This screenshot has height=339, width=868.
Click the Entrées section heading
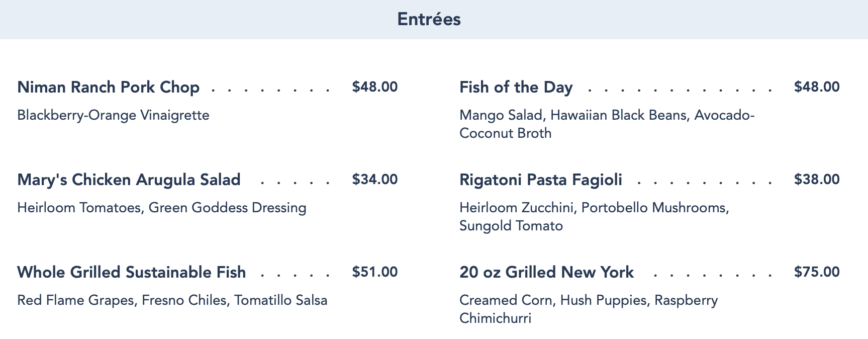429,19
